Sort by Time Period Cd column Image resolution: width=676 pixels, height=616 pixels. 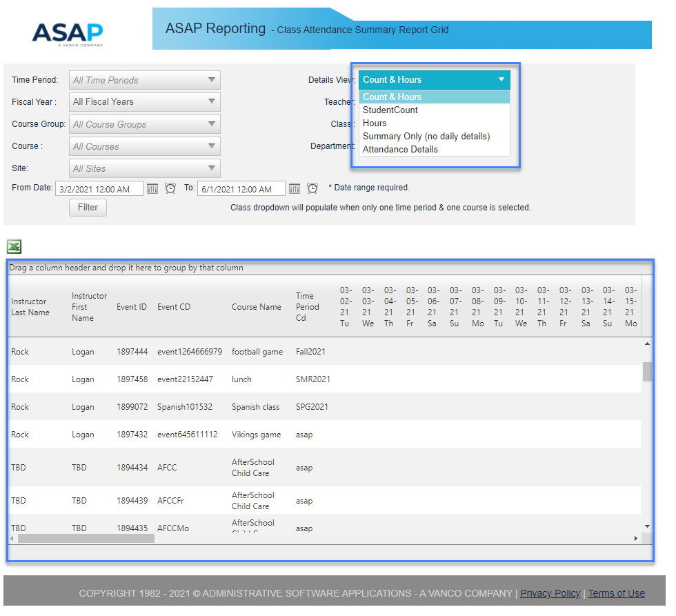[x=308, y=307]
